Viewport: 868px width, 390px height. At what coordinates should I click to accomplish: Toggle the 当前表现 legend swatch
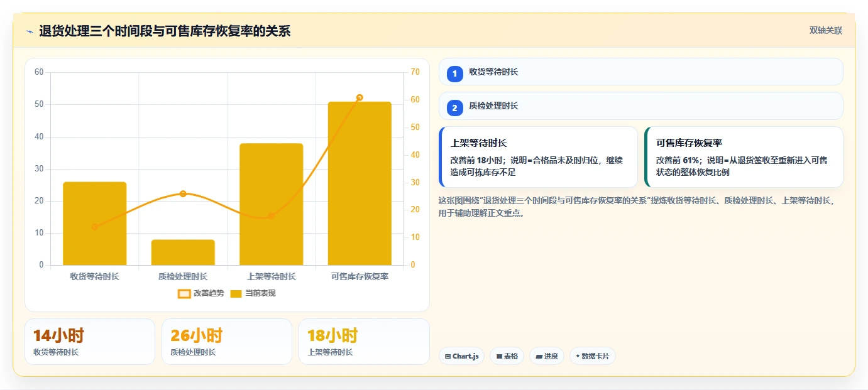(x=236, y=293)
